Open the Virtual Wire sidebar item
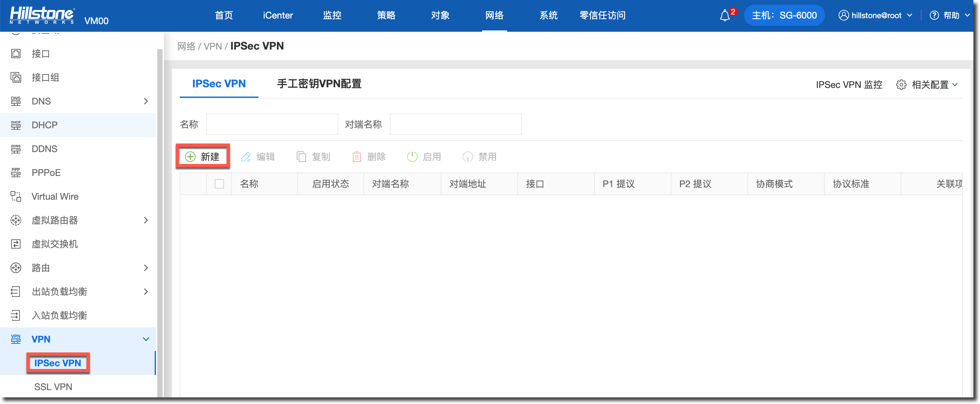 click(x=55, y=196)
